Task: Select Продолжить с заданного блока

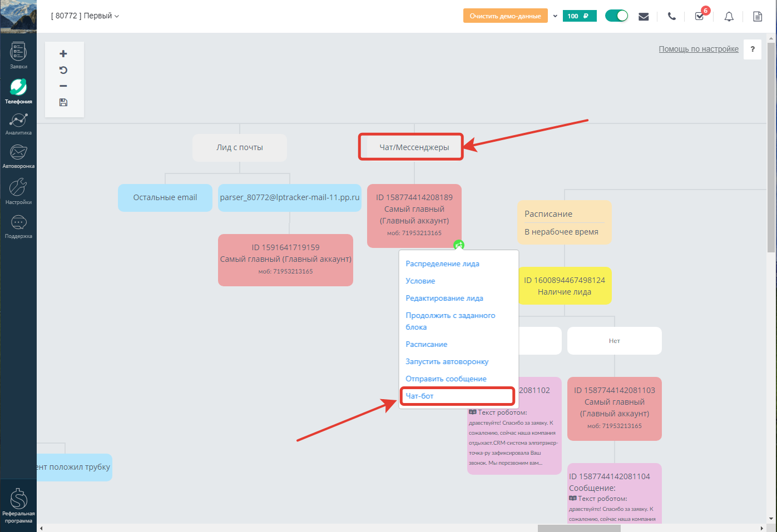Action: coord(450,321)
